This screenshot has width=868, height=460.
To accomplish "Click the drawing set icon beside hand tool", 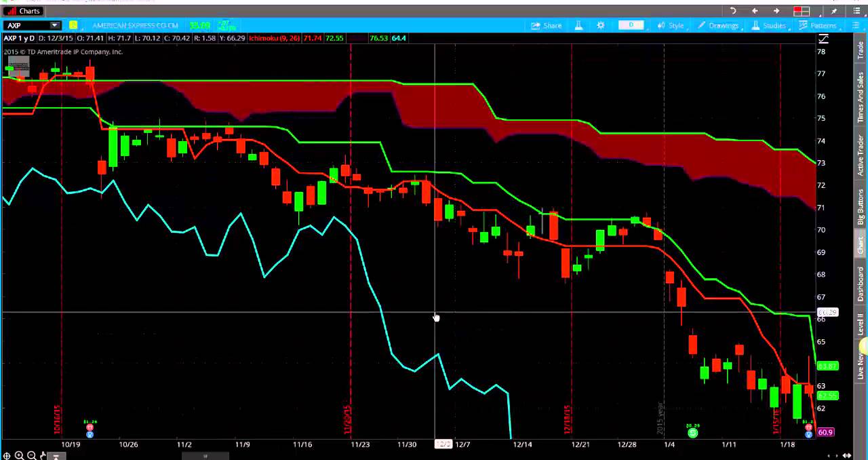I will pos(56,457).
